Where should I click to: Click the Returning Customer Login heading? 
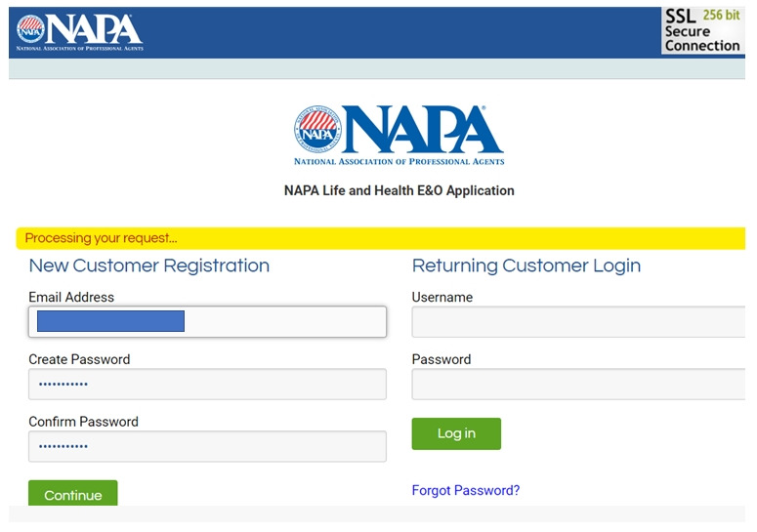coord(526,266)
